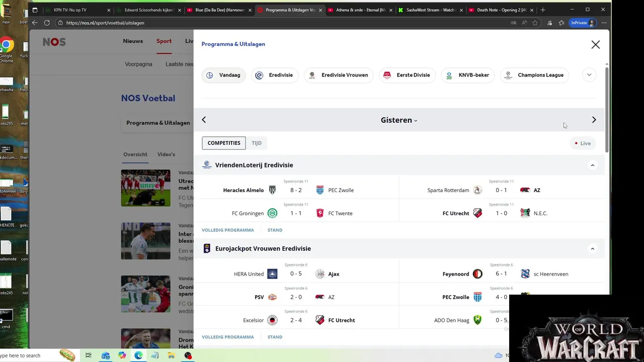Image resolution: width=644 pixels, height=362 pixels.
Task: Switch view to COMPETITIES
Action: coord(224,143)
